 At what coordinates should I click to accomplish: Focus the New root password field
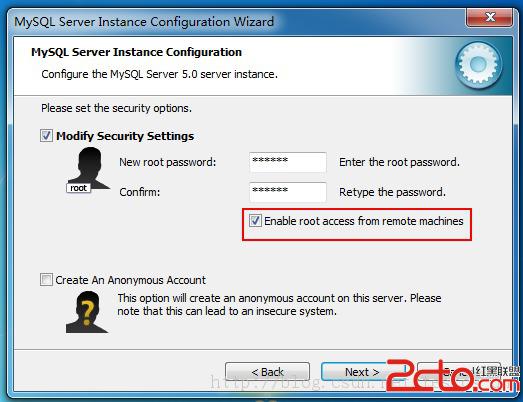pos(288,162)
